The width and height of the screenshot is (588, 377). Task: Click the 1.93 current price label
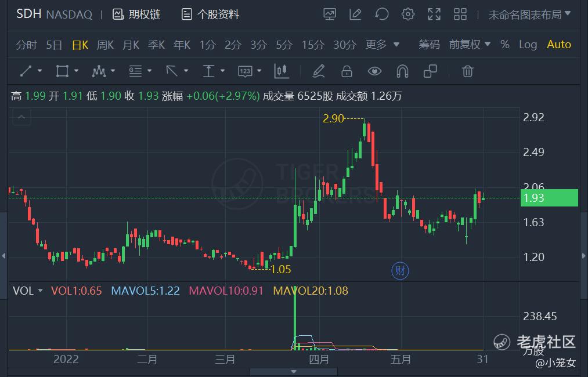click(x=549, y=198)
